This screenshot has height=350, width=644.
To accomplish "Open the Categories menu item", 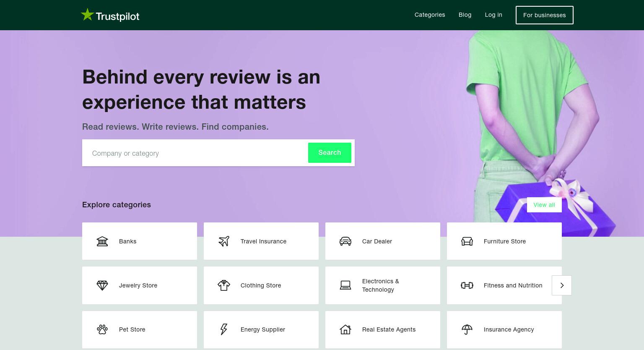I will [x=430, y=15].
